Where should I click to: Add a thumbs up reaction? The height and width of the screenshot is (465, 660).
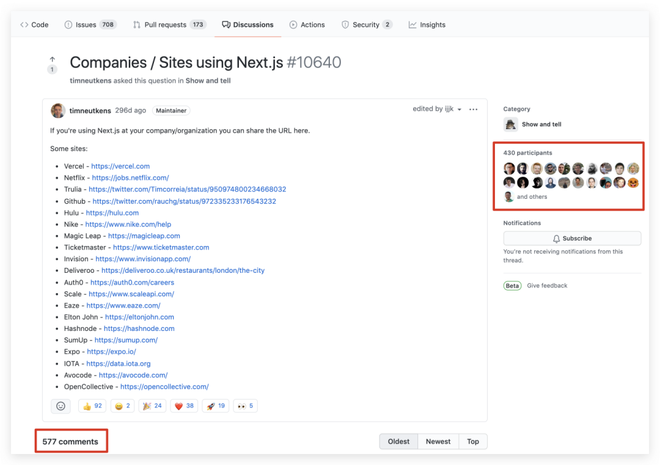92,406
